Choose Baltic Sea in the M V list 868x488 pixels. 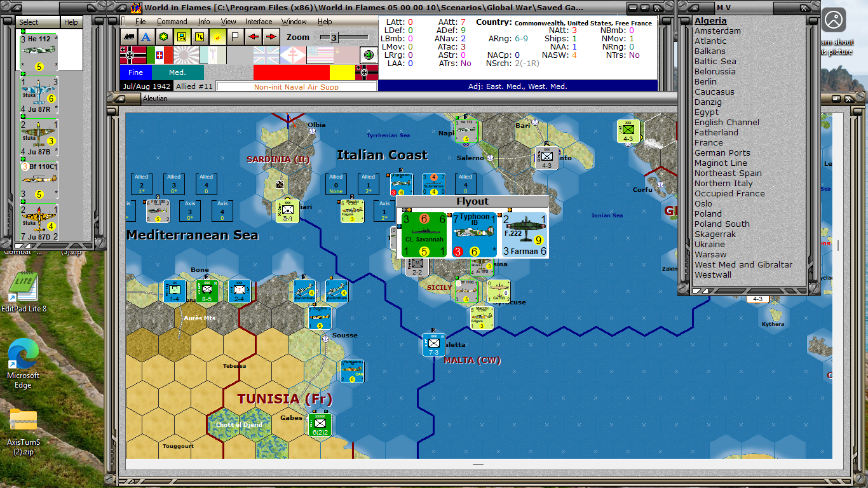(x=715, y=62)
